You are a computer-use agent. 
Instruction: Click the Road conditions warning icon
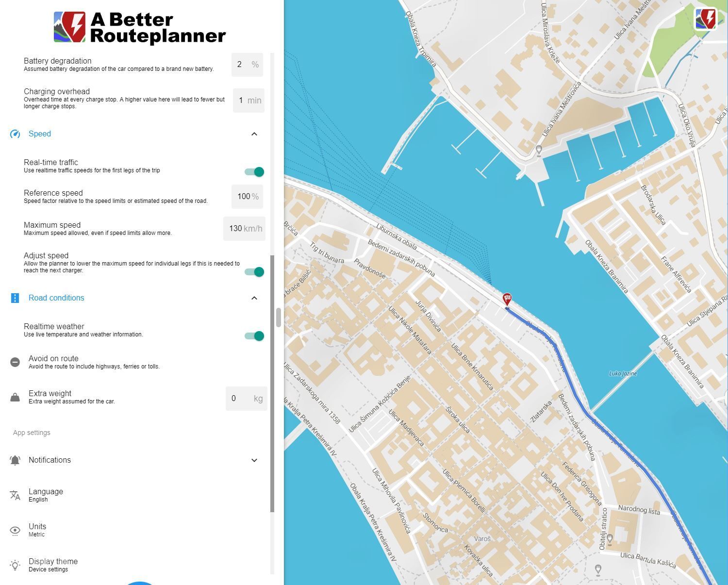point(15,298)
